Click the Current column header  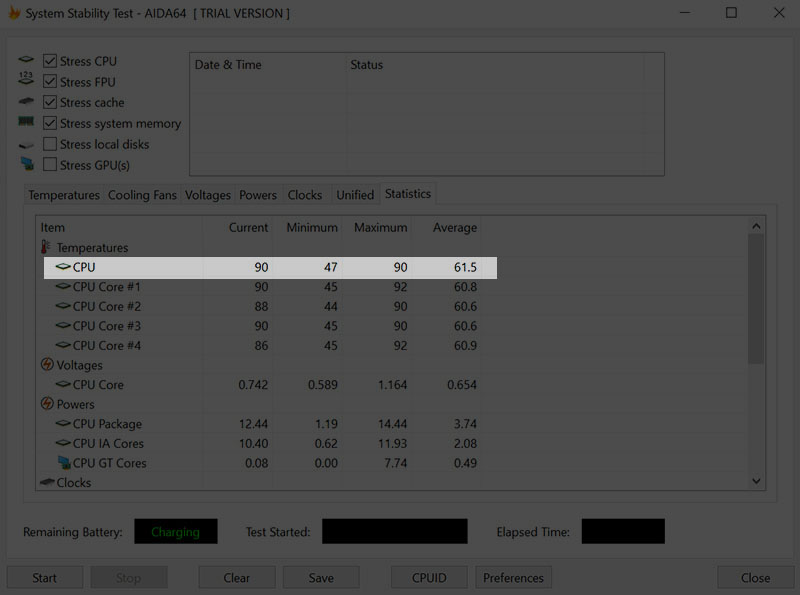[238, 228]
